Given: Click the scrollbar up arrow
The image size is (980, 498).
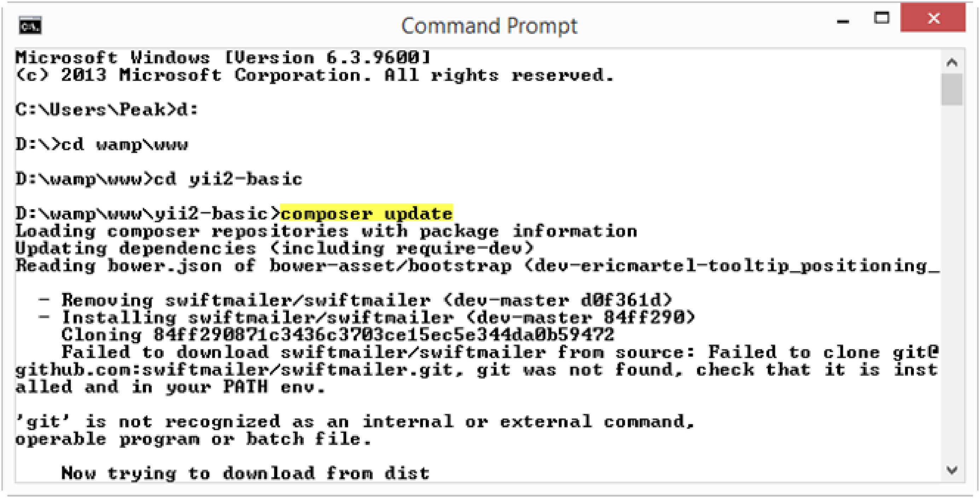Looking at the screenshot, I should pos(952,62).
